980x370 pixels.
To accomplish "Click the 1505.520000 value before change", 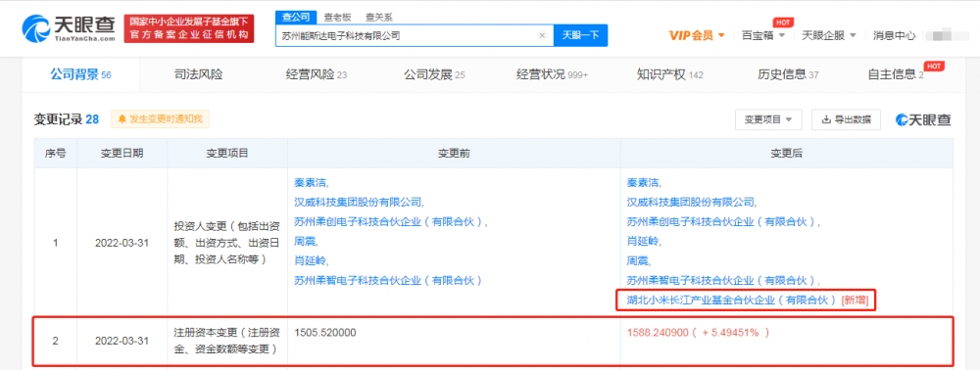I will 325,333.
